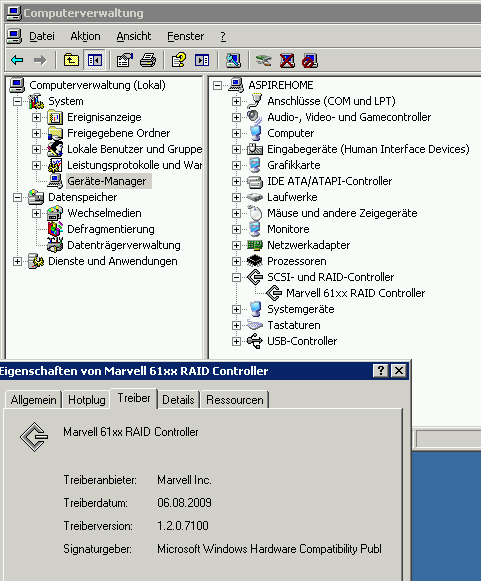This screenshot has width=481, height=581.
Task: Select Geräte-Manager in the tree
Action: click(x=107, y=181)
